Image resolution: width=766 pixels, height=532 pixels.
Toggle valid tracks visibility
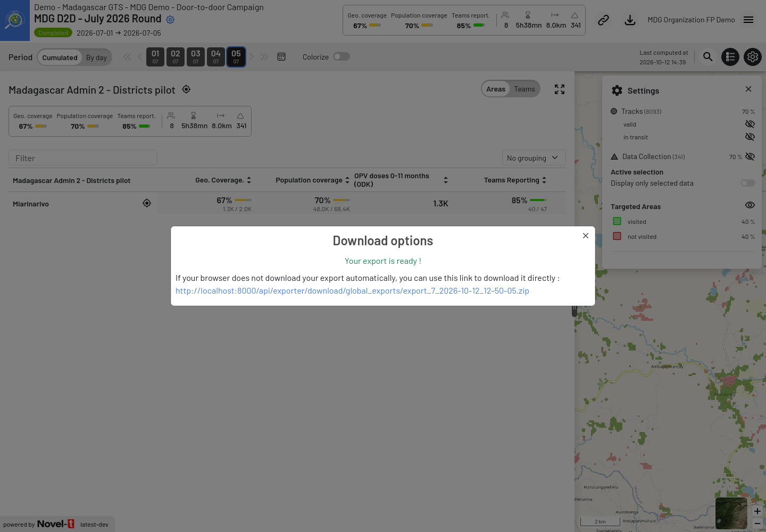[x=750, y=124]
